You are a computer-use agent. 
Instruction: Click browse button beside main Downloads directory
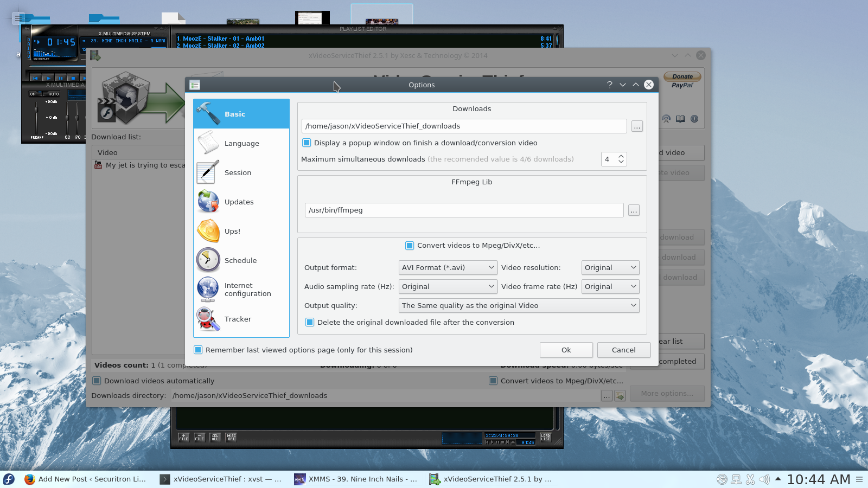tap(607, 396)
